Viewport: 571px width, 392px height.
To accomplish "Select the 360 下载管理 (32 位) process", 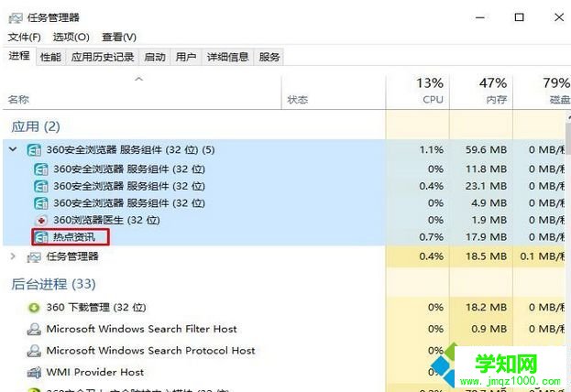I will (x=284, y=308).
